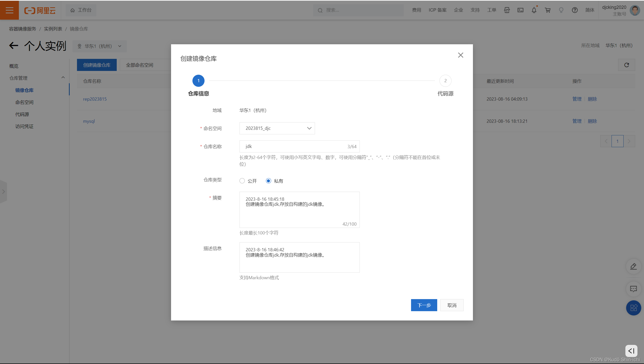Screen dimensions: 644x364
Task: Open the chat message floating icon
Action: [633, 289]
